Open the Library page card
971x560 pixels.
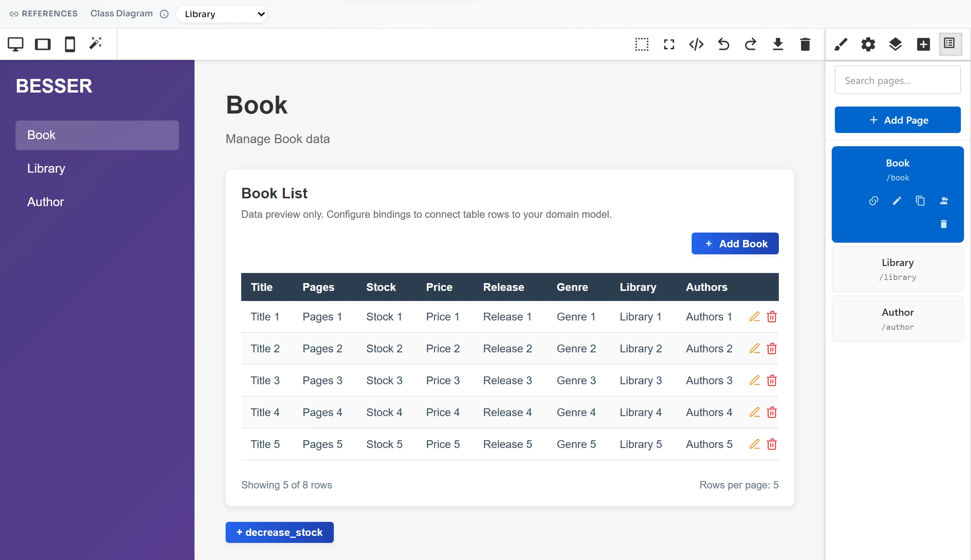coord(897,269)
